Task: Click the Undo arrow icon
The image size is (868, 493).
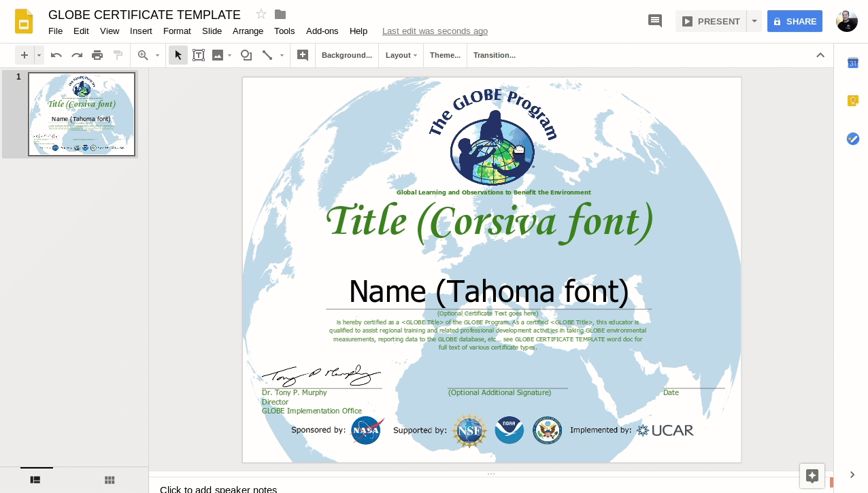Action: (x=56, y=55)
